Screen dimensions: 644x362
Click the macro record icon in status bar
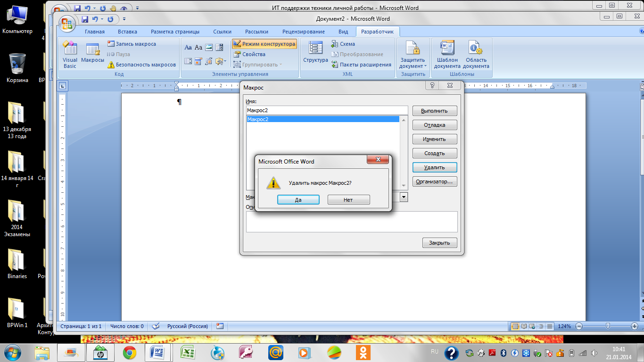pos(220,326)
